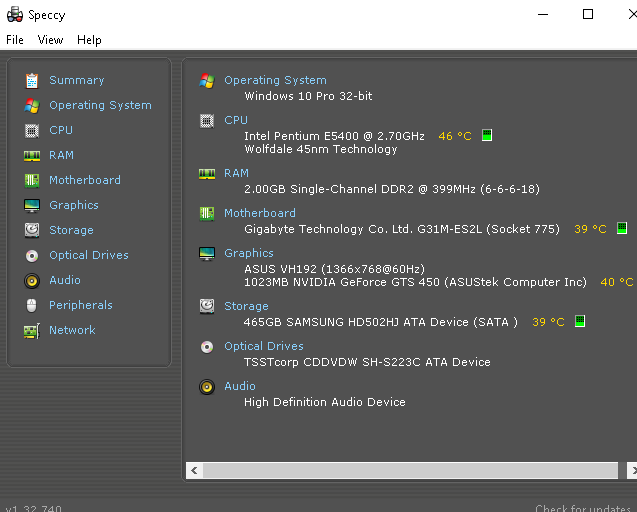Click the Windows flag icon in summary panel

(207, 81)
